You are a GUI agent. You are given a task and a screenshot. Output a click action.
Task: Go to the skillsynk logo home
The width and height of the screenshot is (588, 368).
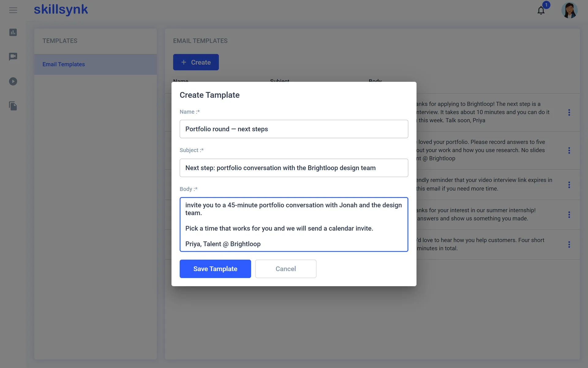(61, 10)
